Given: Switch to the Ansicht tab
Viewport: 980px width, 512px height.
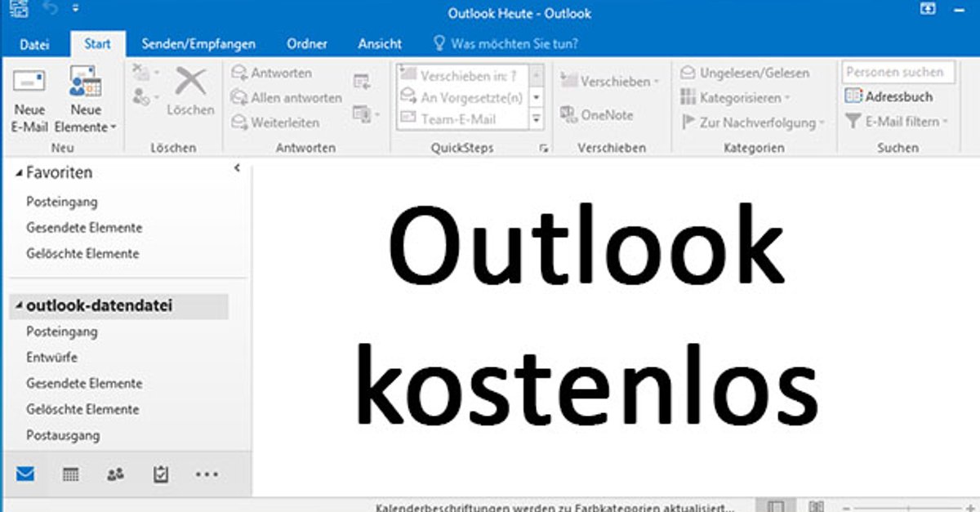Looking at the screenshot, I should tap(380, 44).
